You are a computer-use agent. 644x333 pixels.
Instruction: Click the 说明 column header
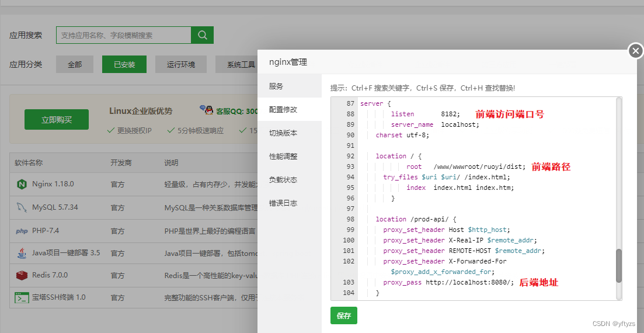tap(171, 163)
